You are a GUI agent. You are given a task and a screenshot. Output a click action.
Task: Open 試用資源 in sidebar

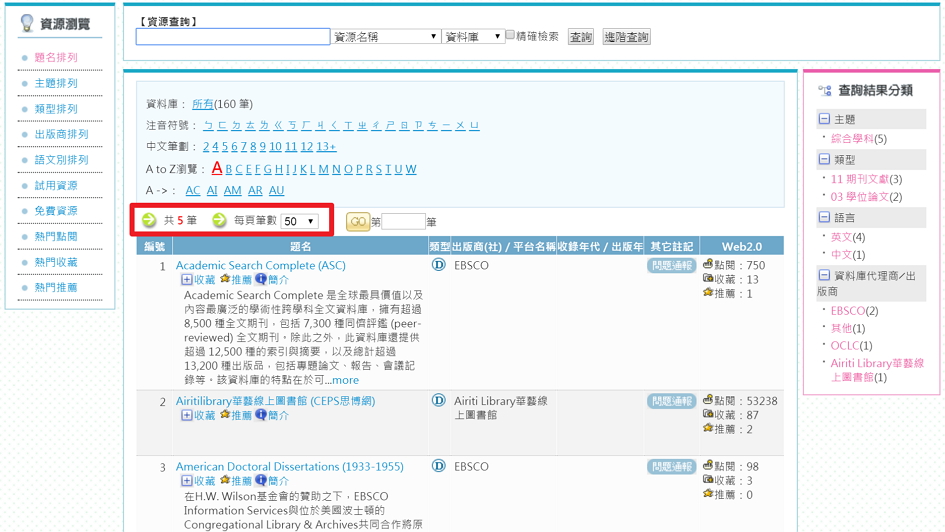pos(56,186)
